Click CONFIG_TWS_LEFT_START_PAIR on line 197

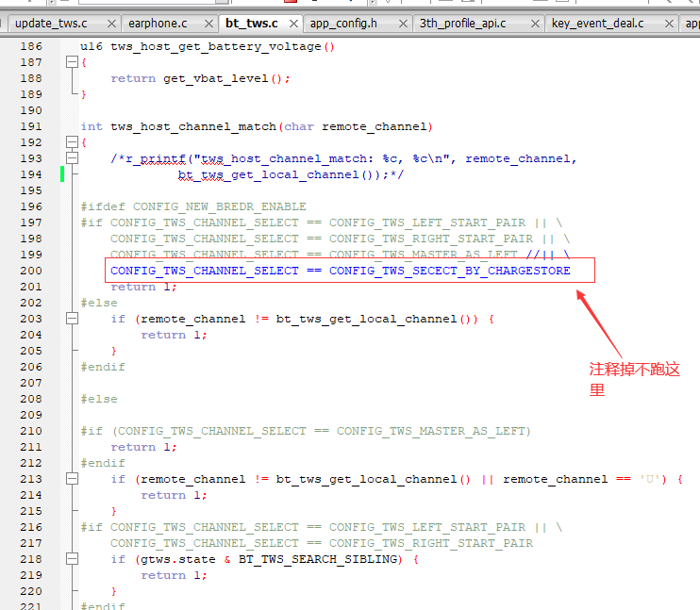(427, 223)
